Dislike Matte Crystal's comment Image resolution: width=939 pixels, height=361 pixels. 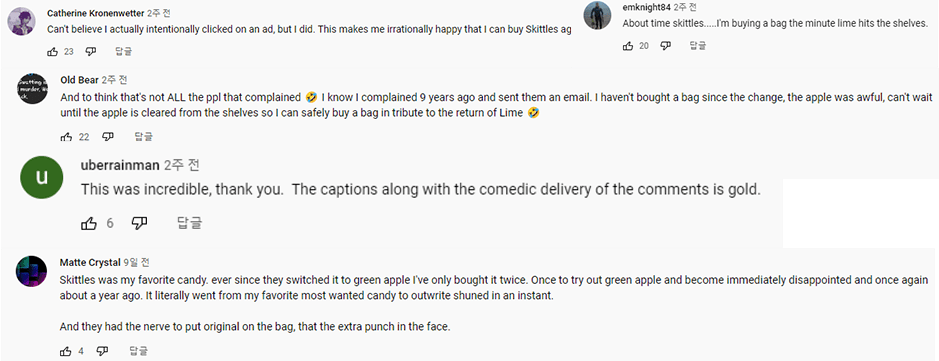[102, 351]
